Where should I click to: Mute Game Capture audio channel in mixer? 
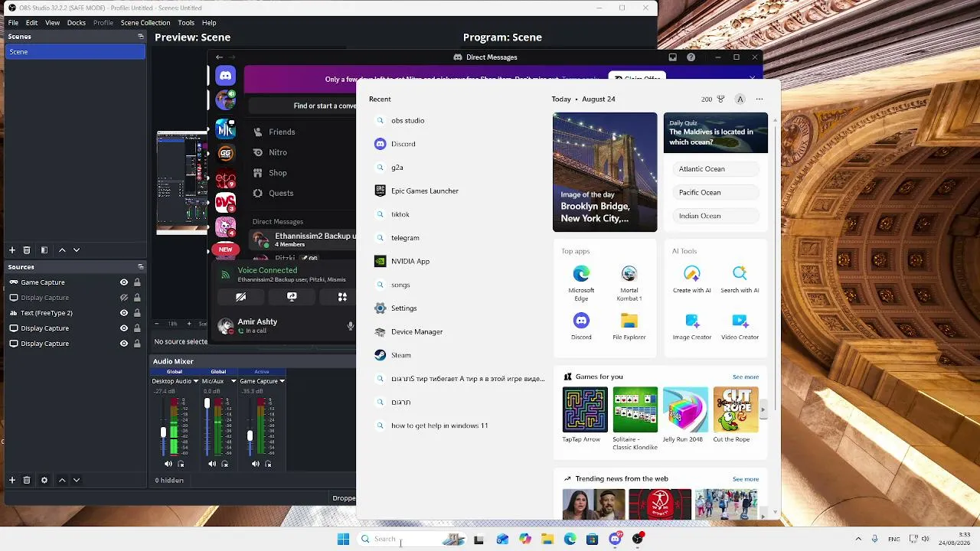(x=255, y=464)
